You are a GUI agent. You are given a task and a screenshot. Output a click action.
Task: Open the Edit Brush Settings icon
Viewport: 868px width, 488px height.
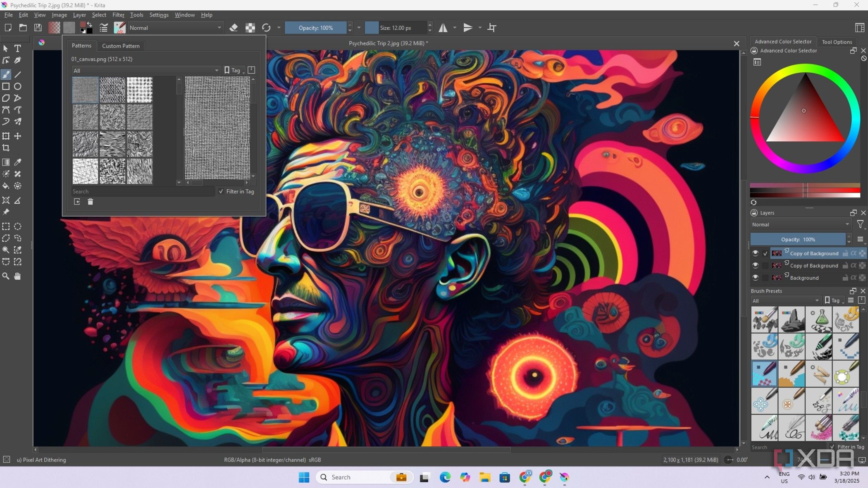(x=103, y=28)
